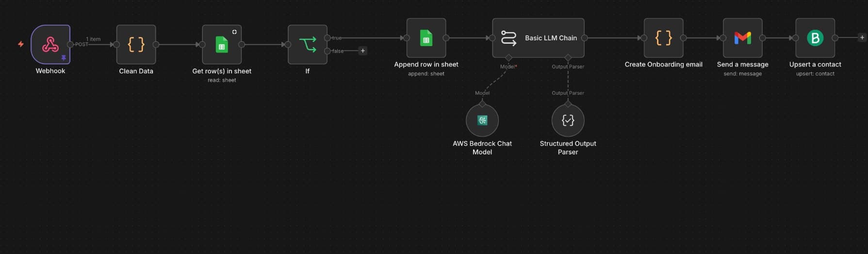Open the Brevo Upsert a contact node
The image size is (868, 254).
815,38
